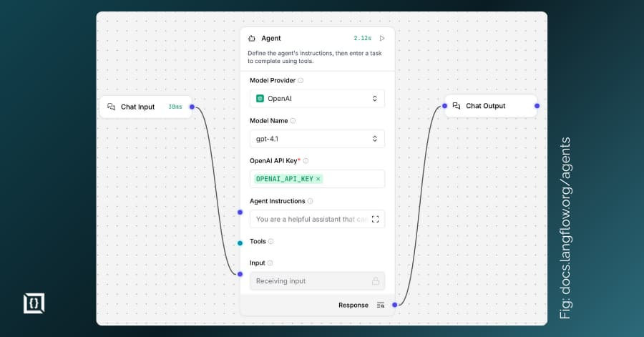Click the Input label

(258, 263)
